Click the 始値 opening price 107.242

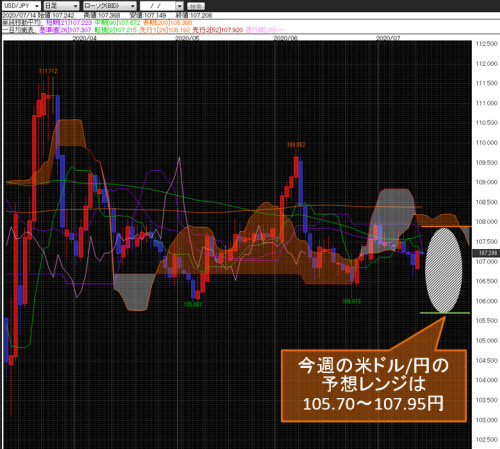(56, 15)
